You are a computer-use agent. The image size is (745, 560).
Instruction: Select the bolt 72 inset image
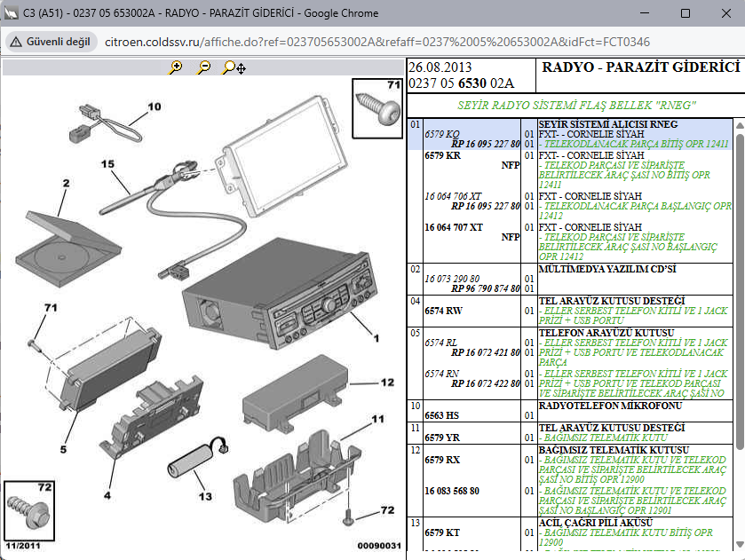[28, 508]
